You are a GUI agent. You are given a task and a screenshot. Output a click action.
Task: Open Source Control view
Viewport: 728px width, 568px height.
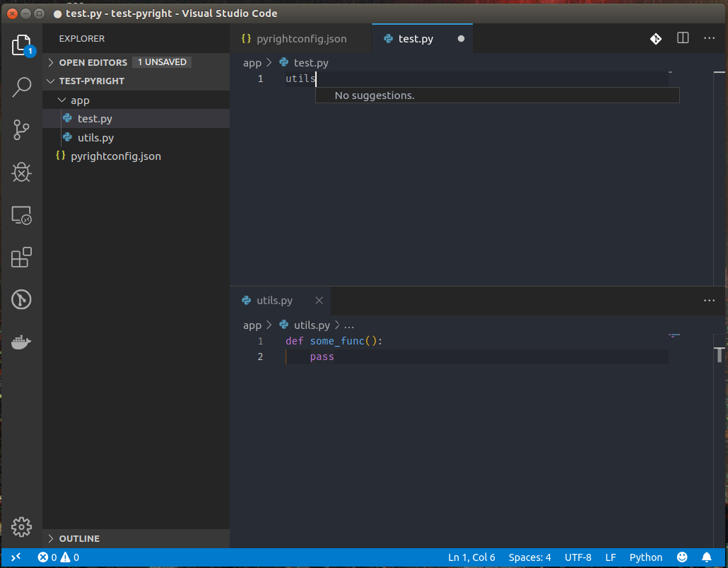[21, 130]
